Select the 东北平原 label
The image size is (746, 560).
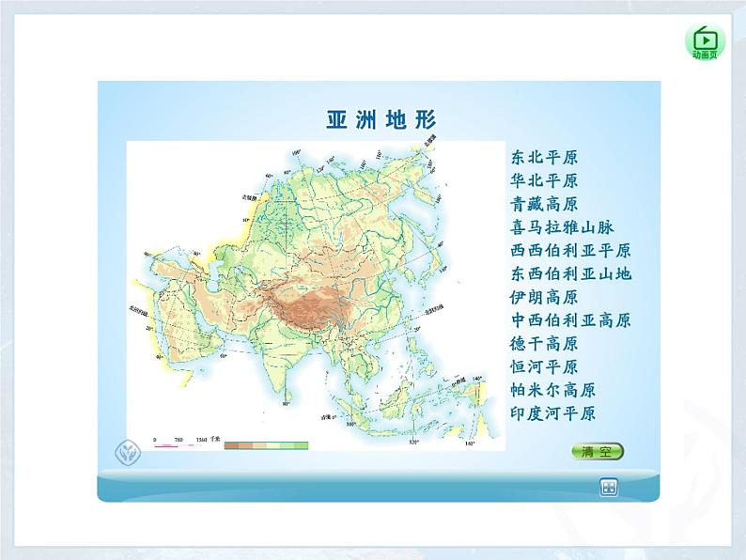(x=544, y=157)
